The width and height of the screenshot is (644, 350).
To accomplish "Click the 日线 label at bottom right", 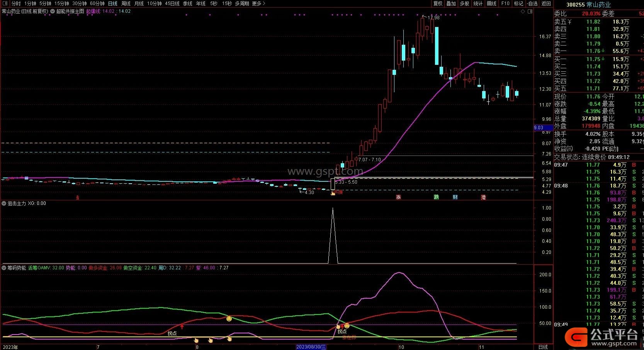I will (543, 347).
